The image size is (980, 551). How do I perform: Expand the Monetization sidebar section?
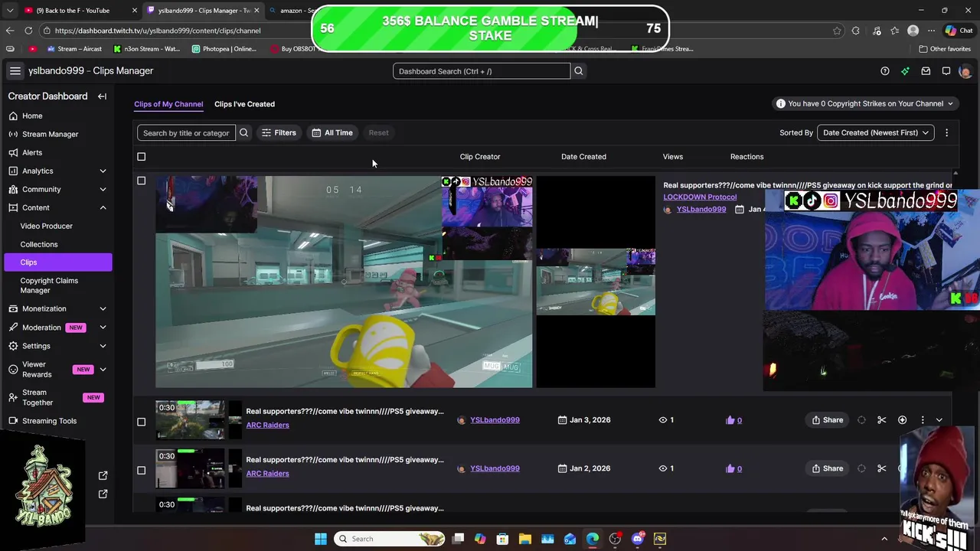pyautogui.click(x=103, y=308)
